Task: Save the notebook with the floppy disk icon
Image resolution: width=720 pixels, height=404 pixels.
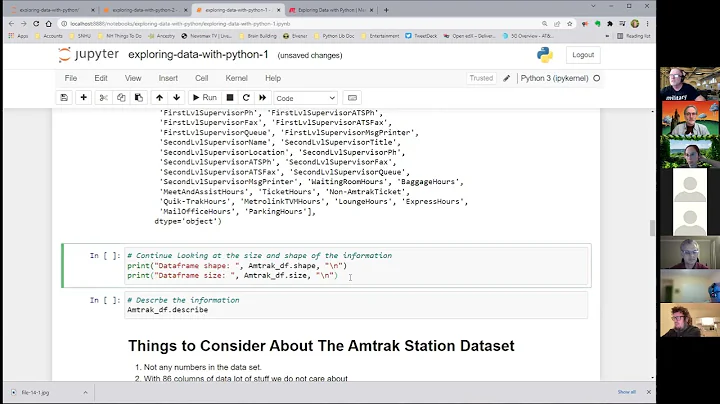Action: coord(64,98)
